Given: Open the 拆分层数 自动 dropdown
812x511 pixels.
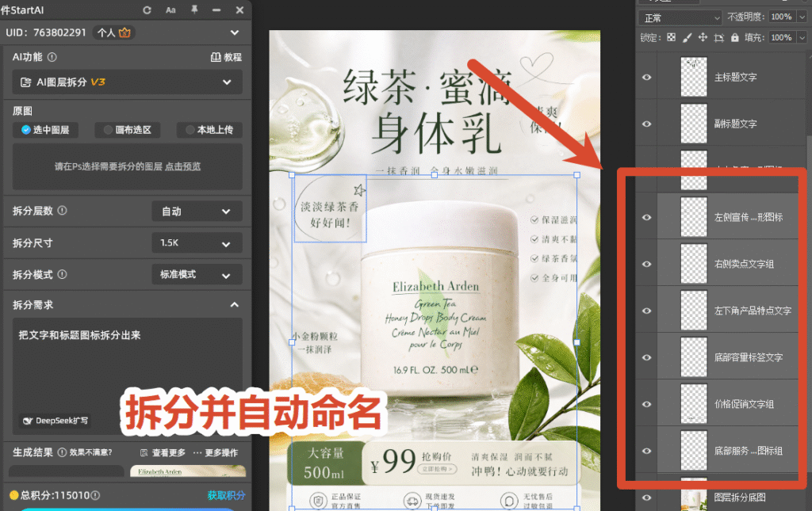Looking at the screenshot, I should pyautogui.click(x=197, y=211).
